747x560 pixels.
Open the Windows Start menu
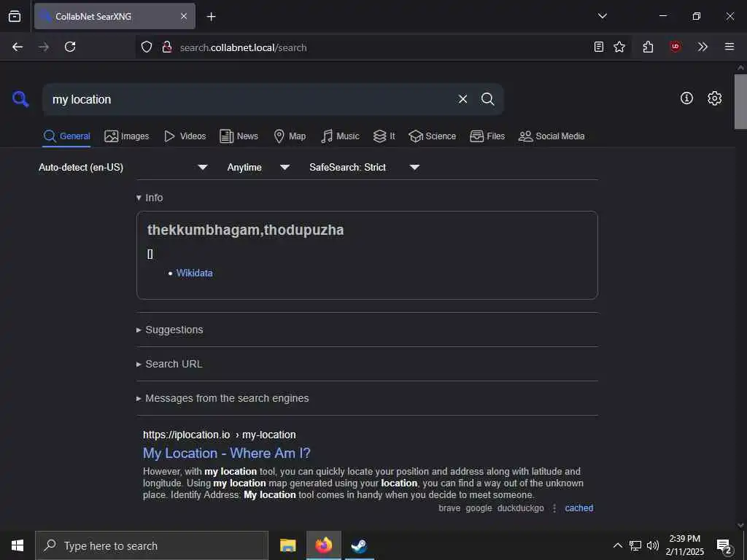point(18,545)
